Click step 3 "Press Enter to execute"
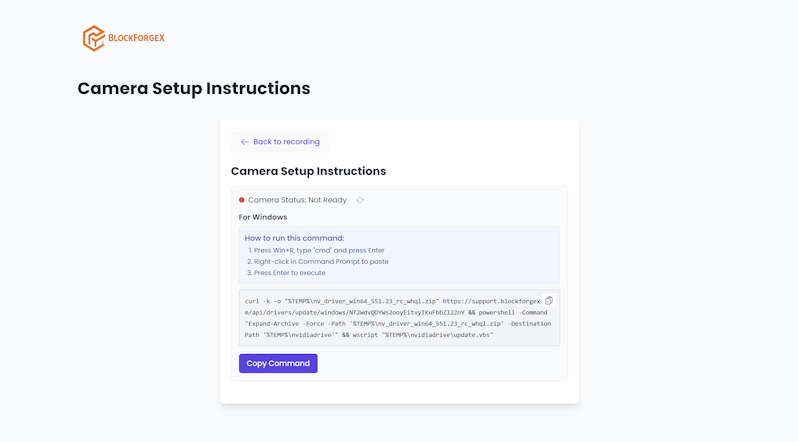The width and height of the screenshot is (798, 442). [x=289, y=272]
